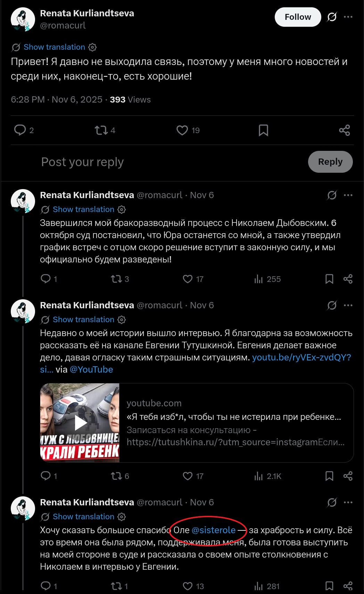Repost the main post with 4 reposts
This screenshot has height=594, width=364.
pos(101,130)
